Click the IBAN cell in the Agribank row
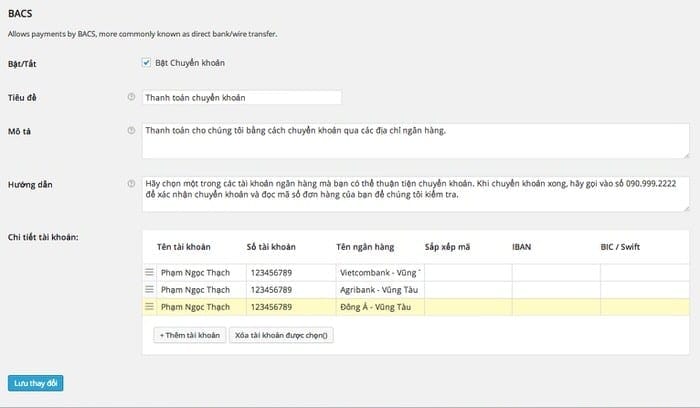This screenshot has width=700, height=408. [557, 290]
